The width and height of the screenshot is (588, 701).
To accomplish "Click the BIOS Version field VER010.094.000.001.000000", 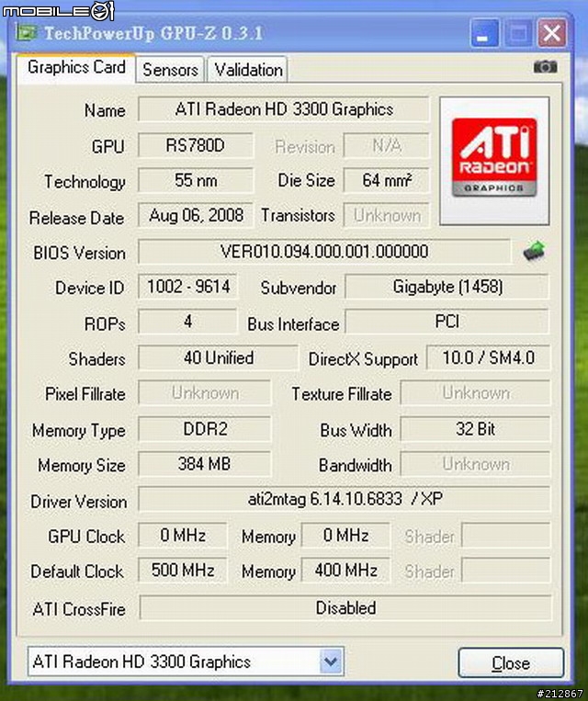I will tap(324, 251).
